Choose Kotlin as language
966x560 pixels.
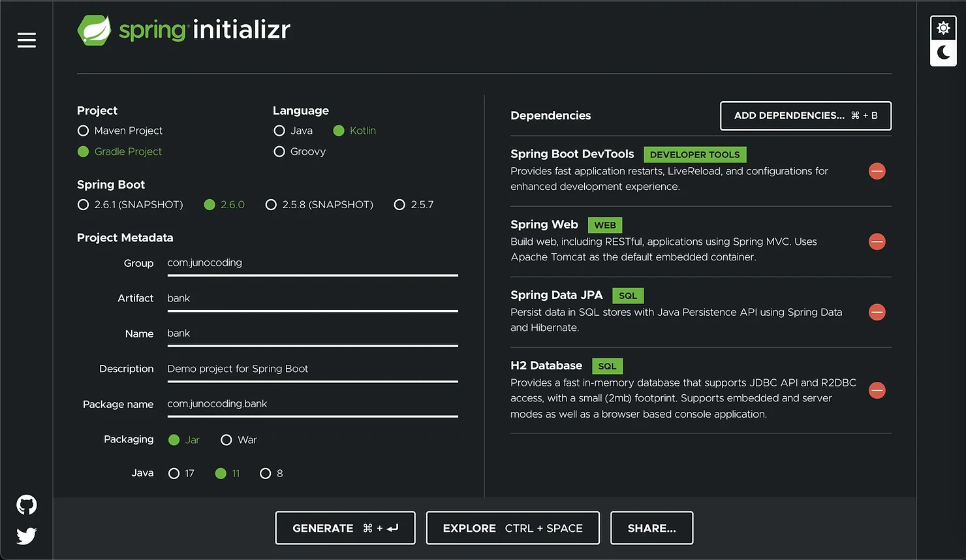[x=354, y=131]
